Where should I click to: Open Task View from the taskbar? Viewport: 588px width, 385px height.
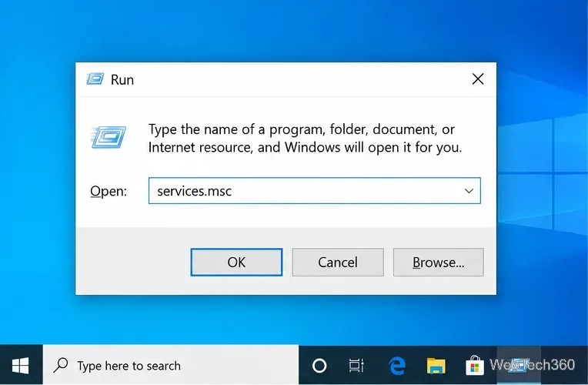point(356,365)
